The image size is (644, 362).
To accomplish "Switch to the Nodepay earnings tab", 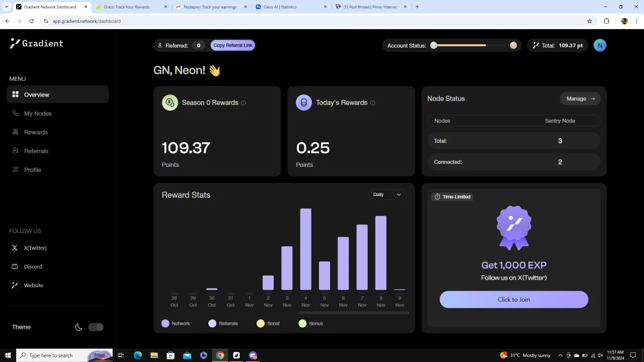I will click(211, 7).
